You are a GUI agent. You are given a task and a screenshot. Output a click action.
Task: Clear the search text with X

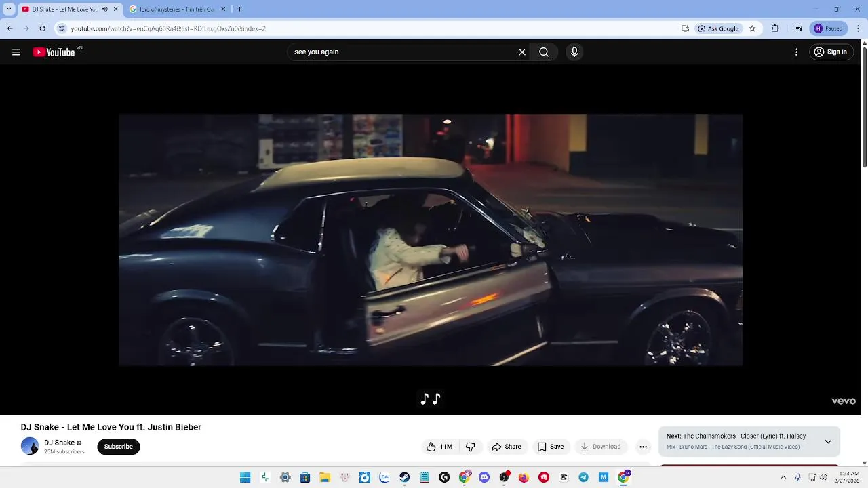click(522, 52)
